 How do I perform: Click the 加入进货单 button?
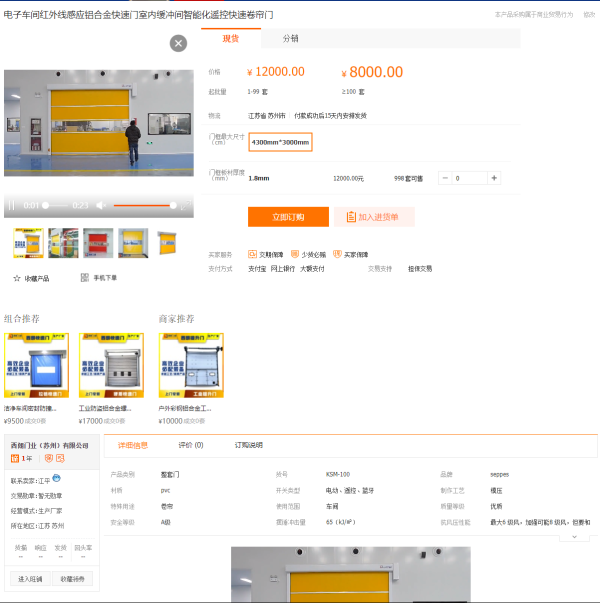click(374, 217)
